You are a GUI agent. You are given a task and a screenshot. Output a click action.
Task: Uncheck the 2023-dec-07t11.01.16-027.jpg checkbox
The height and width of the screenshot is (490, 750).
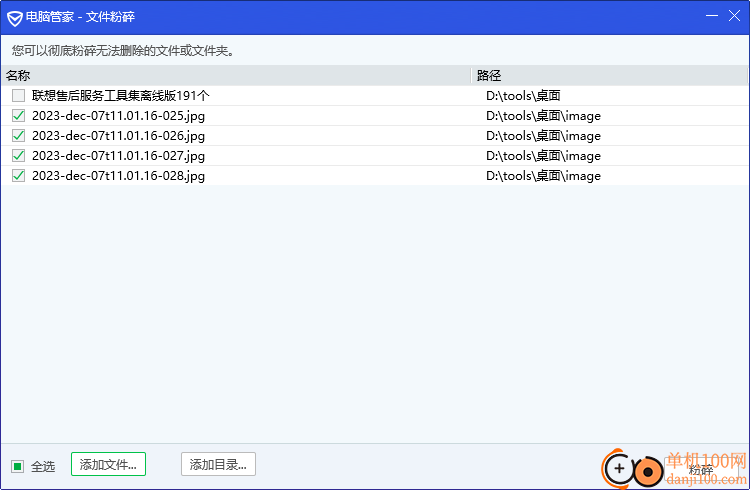19,156
